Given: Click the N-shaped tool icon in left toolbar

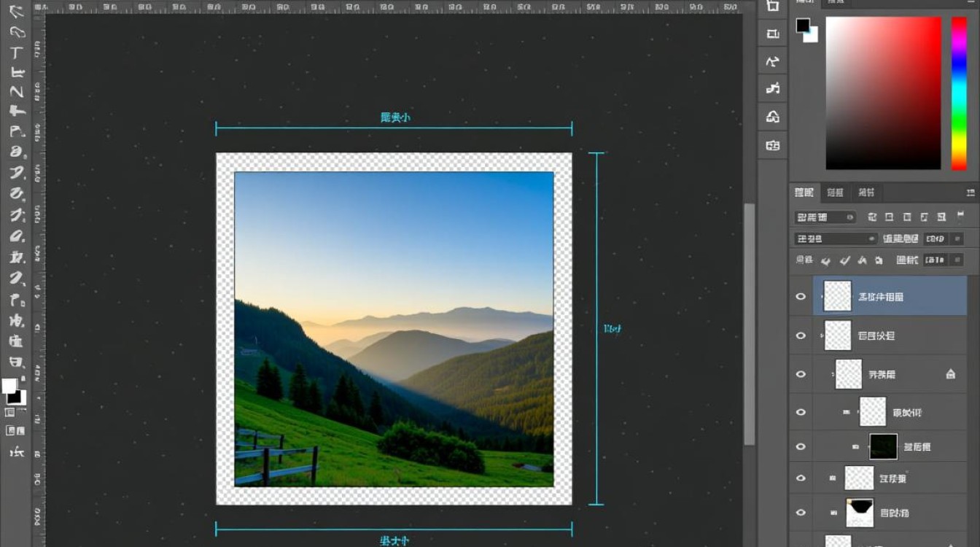Looking at the screenshot, I should 16,92.
